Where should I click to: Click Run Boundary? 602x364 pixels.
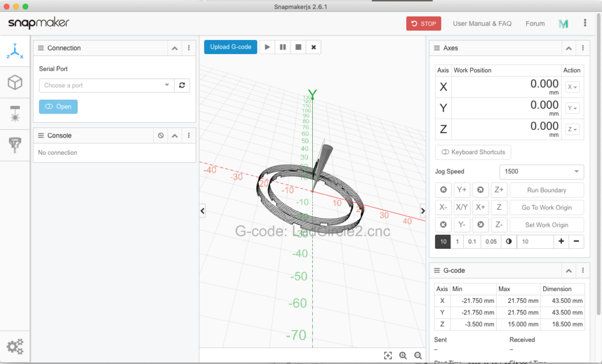547,190
